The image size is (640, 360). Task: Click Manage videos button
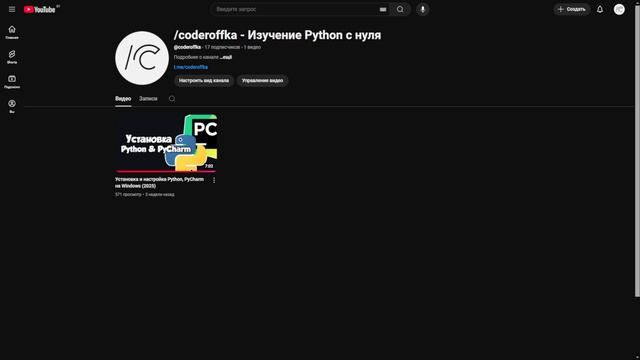(x=262, y=80)
